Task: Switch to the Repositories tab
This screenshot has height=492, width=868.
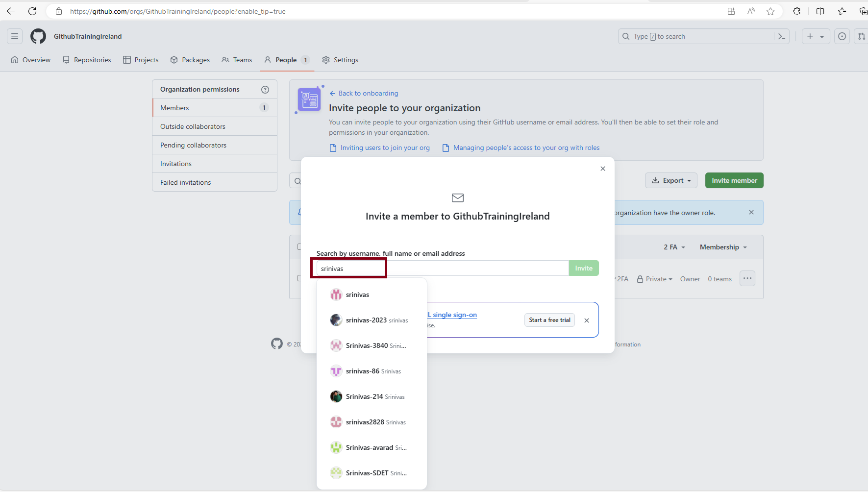Action: pos(87,60)
